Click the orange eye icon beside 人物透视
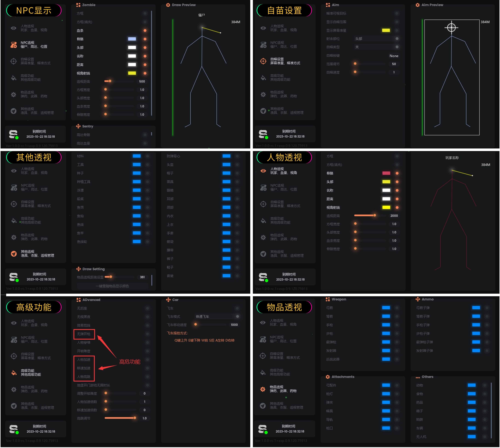Image resolution: width=500 pixels, height=448 pixels. coord(263,171)
